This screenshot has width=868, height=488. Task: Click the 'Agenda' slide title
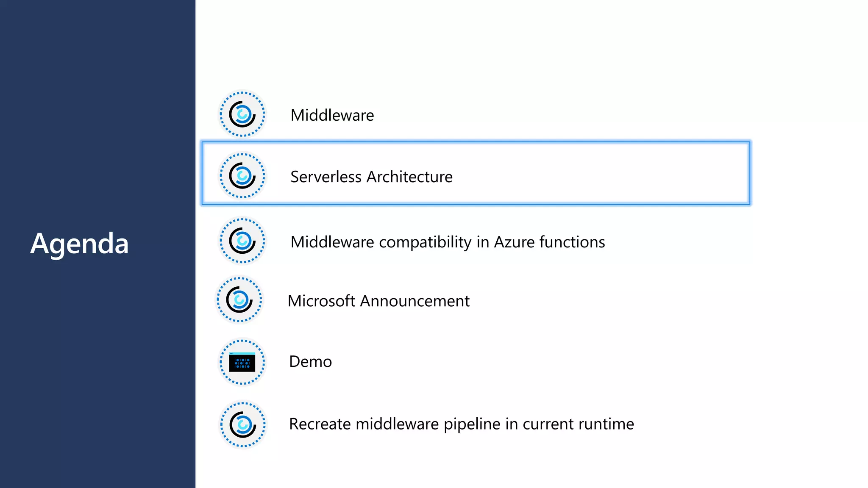tap(79, 244)
